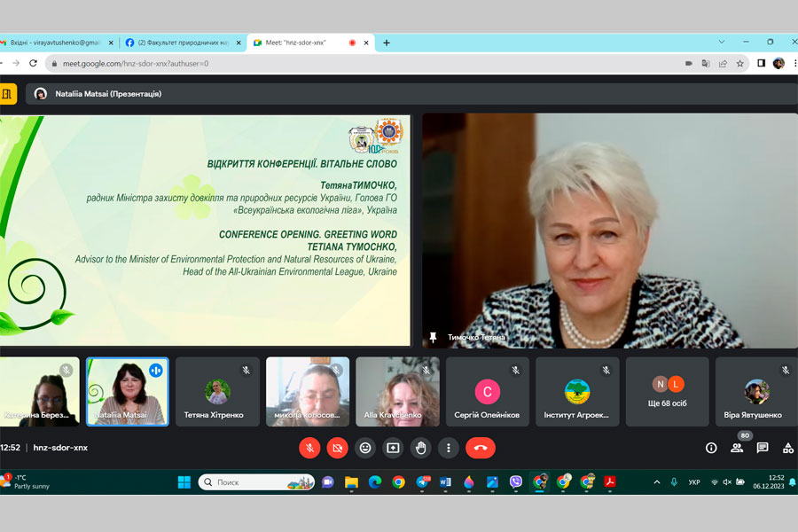Image resolution: width=798 pixels, height=532 pixels.
Task: Open the in-call chat panel
Action: (x=763, y=448)
